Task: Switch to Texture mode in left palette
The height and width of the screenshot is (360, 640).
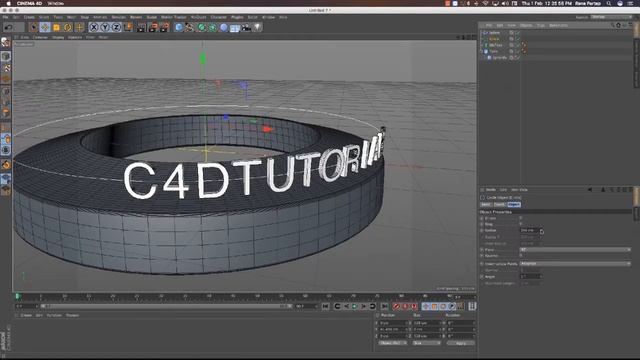Action: click(6, 68)
